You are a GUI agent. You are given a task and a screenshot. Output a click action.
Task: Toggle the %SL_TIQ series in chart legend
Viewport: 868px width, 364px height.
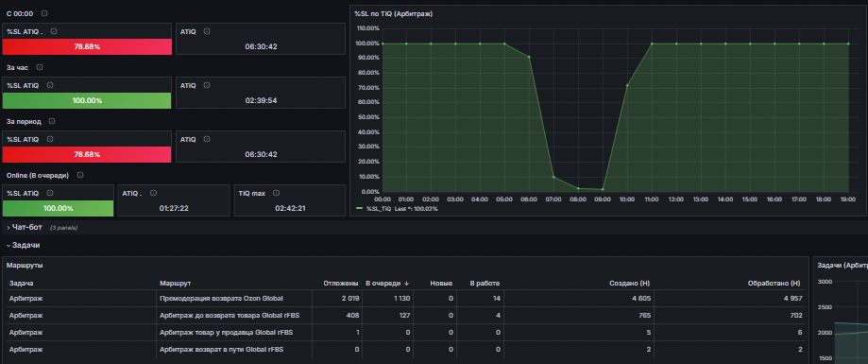pyautogui.click(x=378, y=208)
